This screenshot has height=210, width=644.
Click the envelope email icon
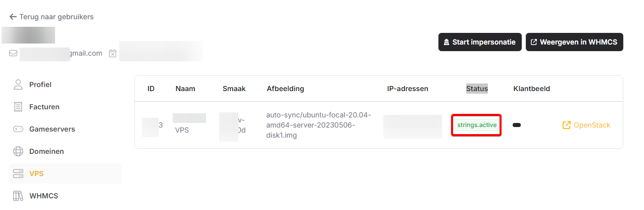coord(13,53)
